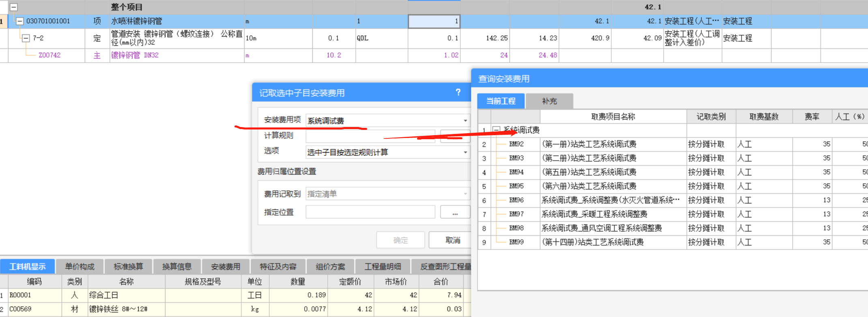The width and height of the screenshot is (868, 317).
Task: Click the 镀锌铁丝 8#~12# name cell
Action: [126, 309]
